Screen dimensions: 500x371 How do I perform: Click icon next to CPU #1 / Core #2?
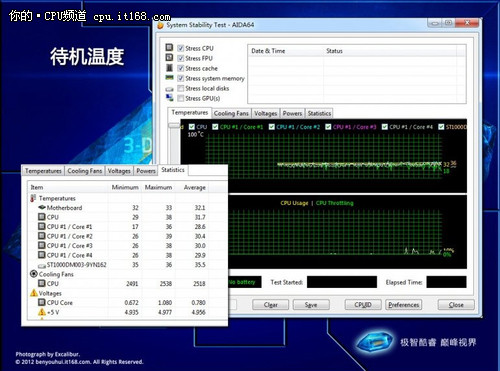click(x=42, y=236)
